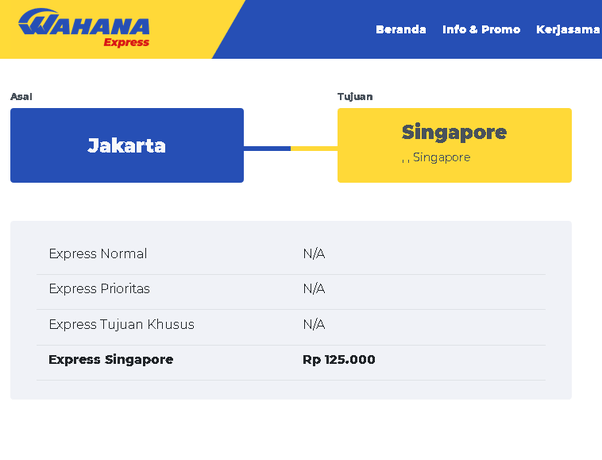
Task: Select the Singapore destination box
Action: tap(455, 145)
